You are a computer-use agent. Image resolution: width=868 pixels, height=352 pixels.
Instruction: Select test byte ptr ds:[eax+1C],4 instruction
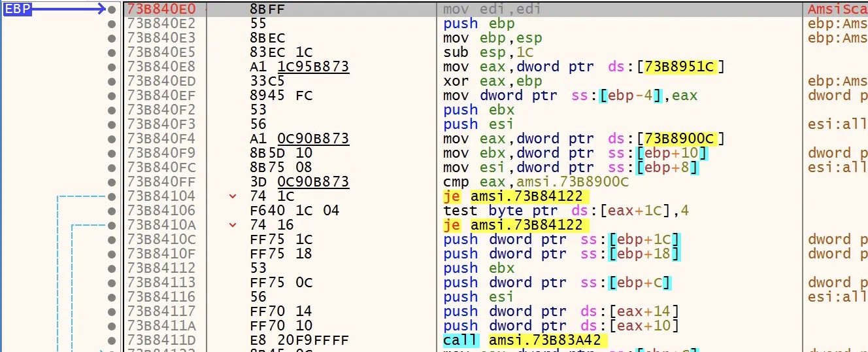point(566,211)
